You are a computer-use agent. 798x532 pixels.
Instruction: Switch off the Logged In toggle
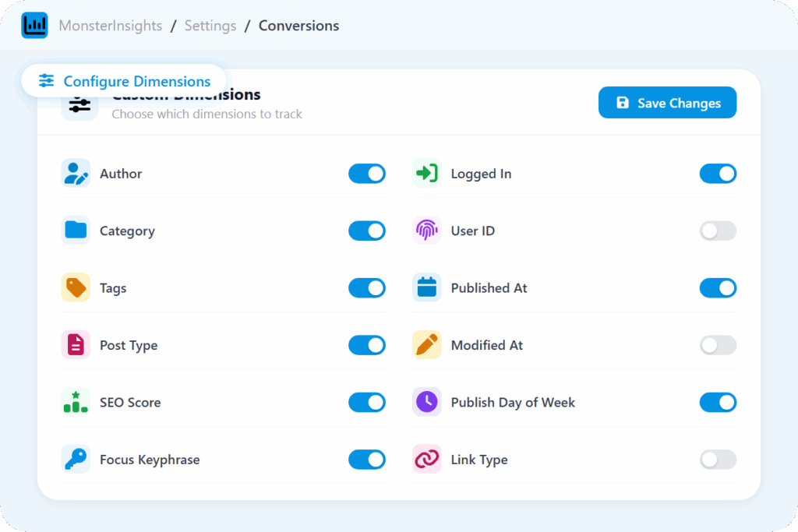pos(717,174)
